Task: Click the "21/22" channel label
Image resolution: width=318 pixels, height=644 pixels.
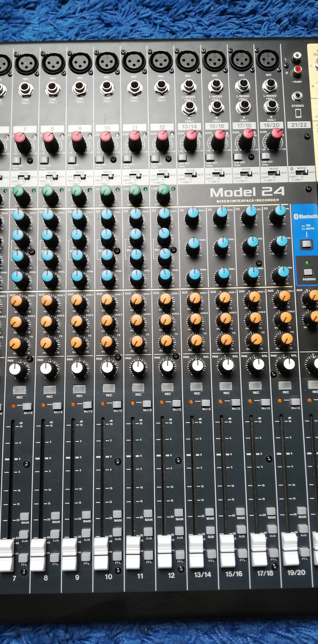Action: point(299,125)
